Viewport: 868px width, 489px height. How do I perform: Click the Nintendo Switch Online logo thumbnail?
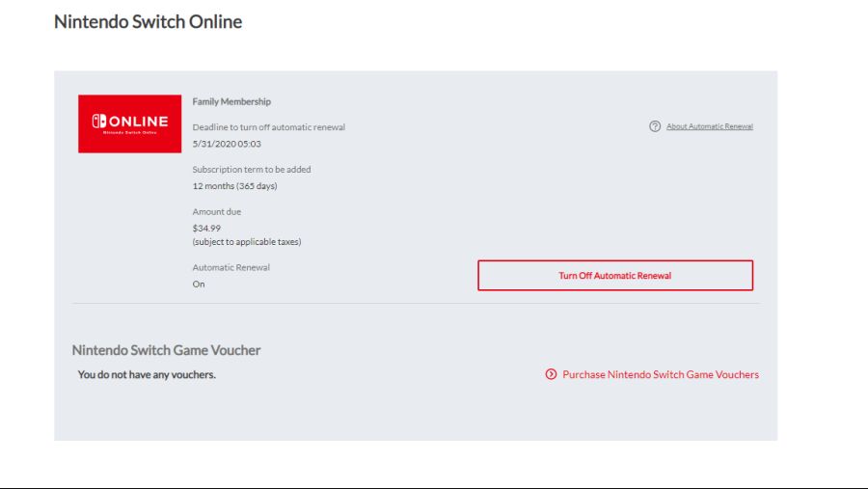click(x=129, y=123)
